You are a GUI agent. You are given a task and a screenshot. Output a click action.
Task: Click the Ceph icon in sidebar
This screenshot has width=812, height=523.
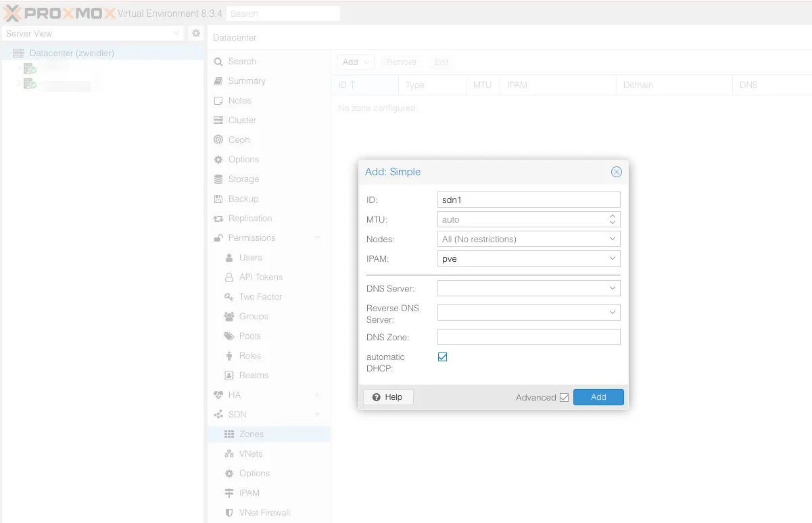pos(218,140)
